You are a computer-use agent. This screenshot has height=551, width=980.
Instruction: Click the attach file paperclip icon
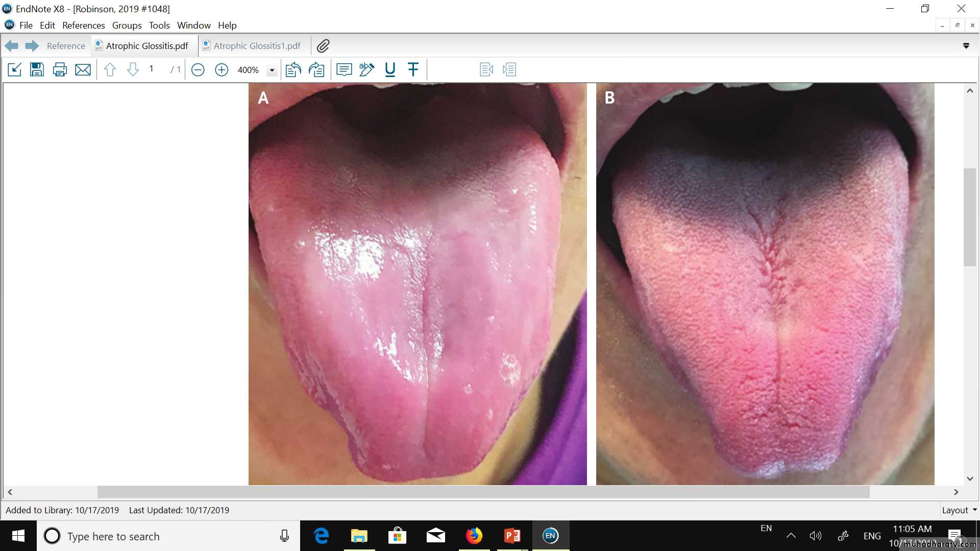(323, 46)
